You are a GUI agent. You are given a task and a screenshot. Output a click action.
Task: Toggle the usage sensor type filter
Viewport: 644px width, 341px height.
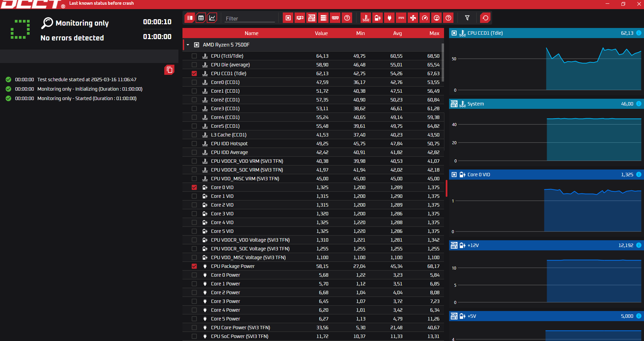pyautogui.click(x=437, y=18)
